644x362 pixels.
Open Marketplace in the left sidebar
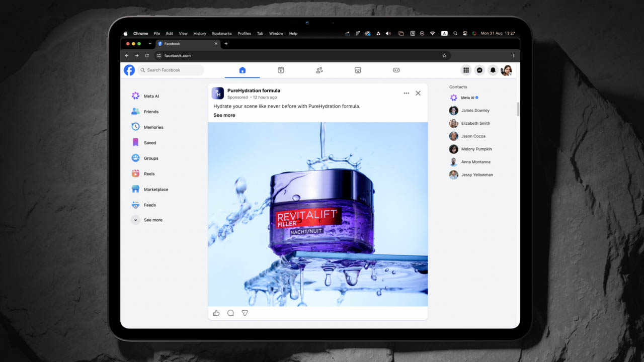[150, 190]
